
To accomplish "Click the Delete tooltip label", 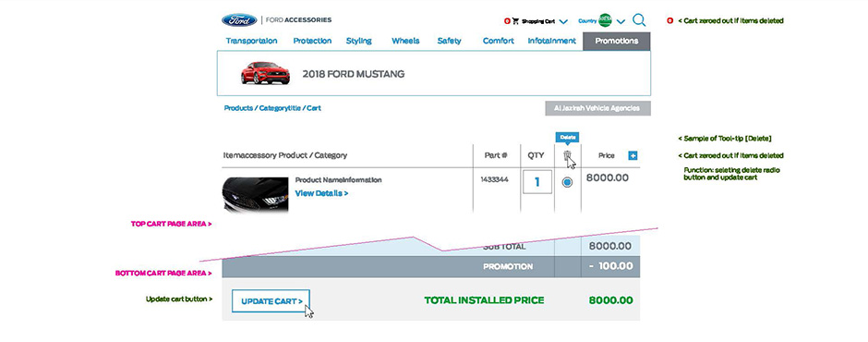I will pos(568,138).
